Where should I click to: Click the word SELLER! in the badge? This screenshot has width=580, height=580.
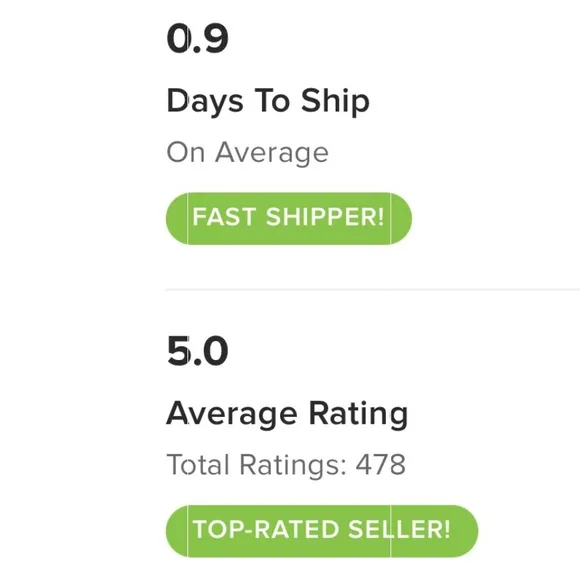(x=399, y=529)
